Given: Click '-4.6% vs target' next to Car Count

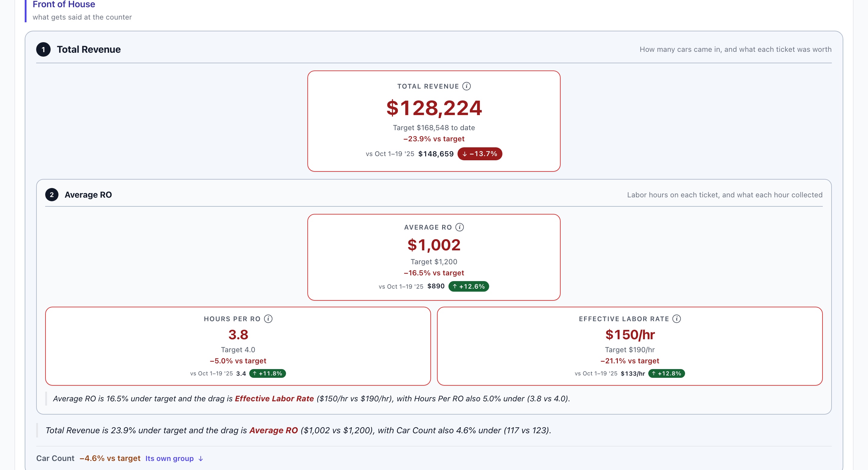Looking at the screenshot, I should coord(110,458).
